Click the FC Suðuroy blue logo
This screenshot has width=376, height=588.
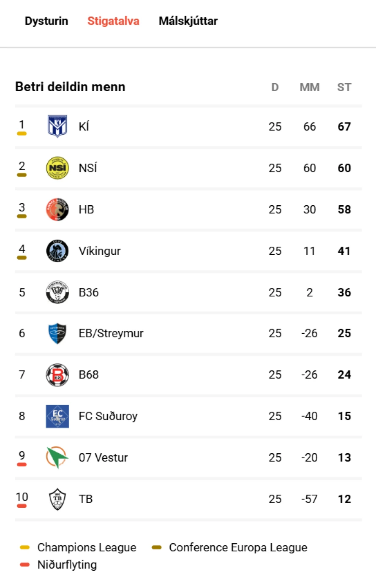[57, 416]
